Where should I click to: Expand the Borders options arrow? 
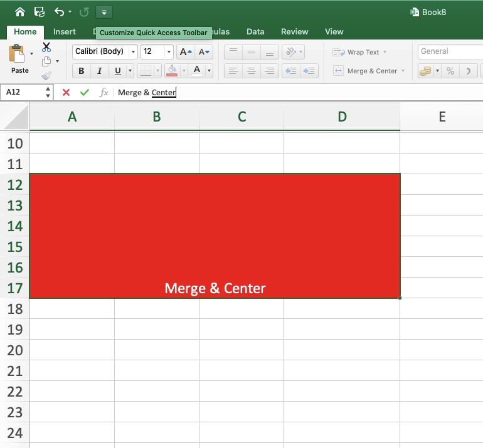point(157,71)
